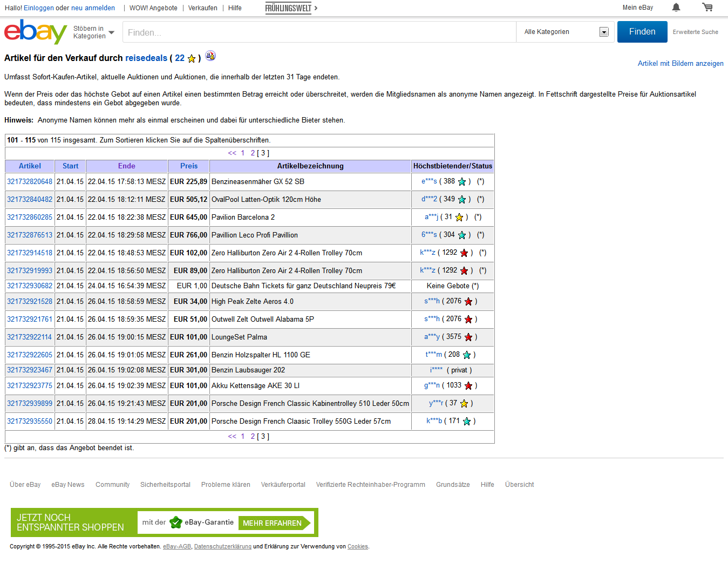
Task: Expand Stöbern in Kategorien dropdown
Action: click(94, 32)
